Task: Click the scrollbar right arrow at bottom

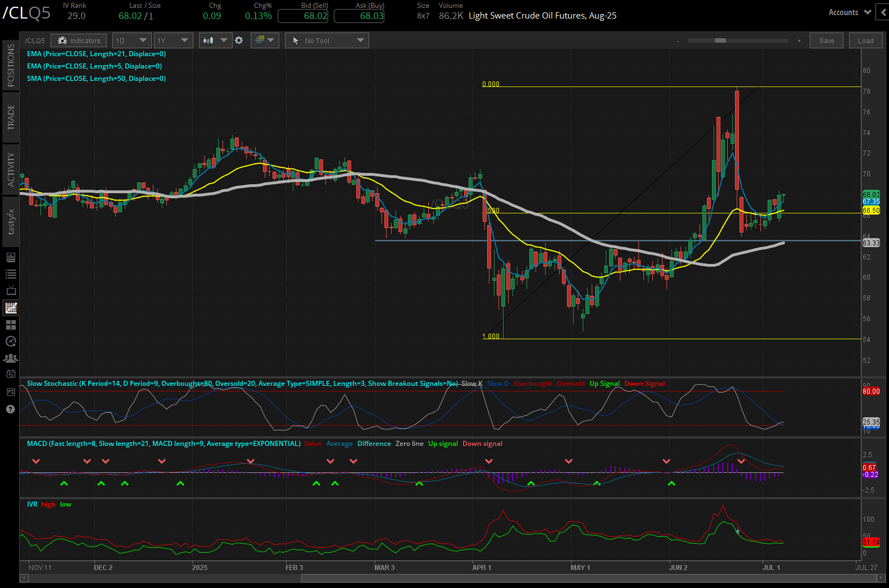Action: coord(881,578)
